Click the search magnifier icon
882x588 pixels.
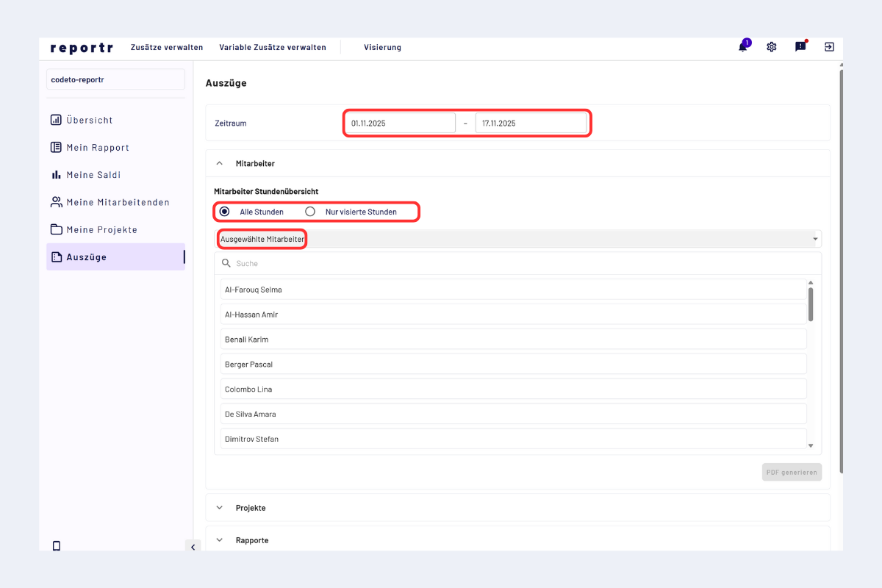click(226, 263)
